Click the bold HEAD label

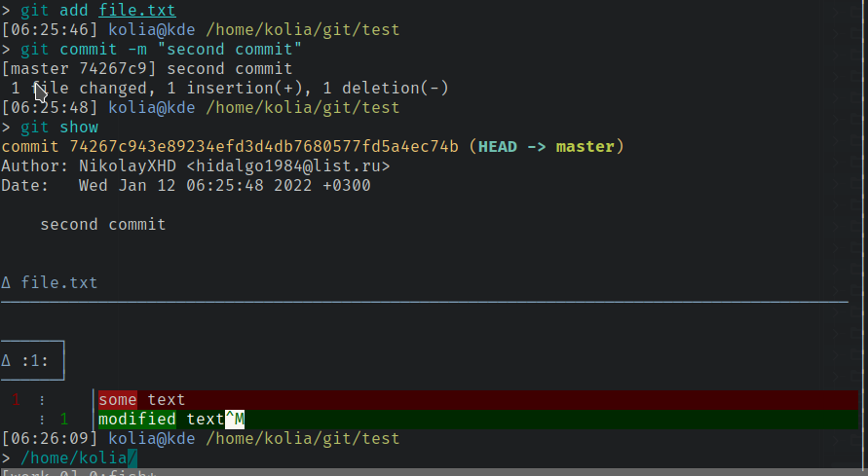point(498,147)
